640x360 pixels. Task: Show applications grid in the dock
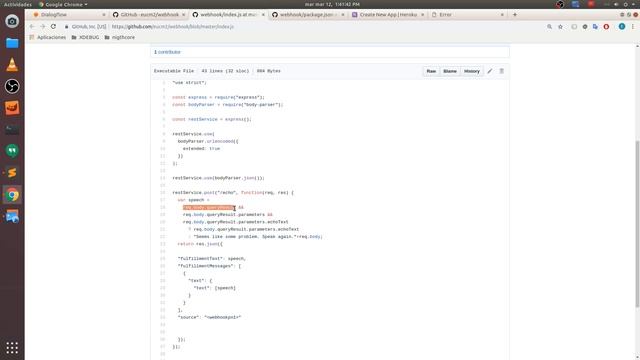[x=12, y=348]
